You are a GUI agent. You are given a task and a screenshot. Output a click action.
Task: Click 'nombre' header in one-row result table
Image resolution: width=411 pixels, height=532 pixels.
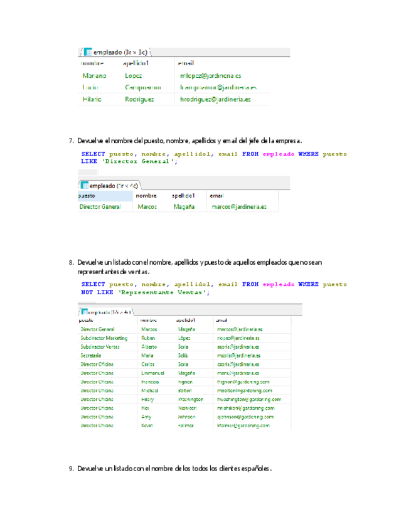click(146, 196)
